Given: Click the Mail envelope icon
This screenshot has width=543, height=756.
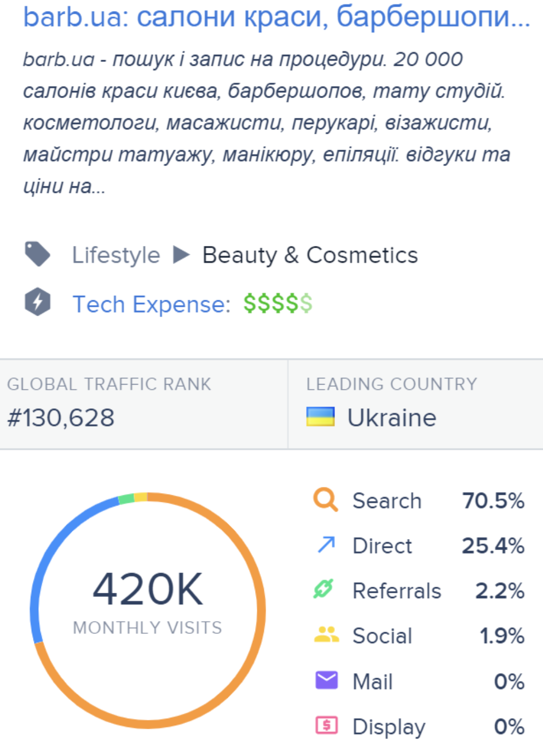Looking at the screenshot, I should coord(327,680).
